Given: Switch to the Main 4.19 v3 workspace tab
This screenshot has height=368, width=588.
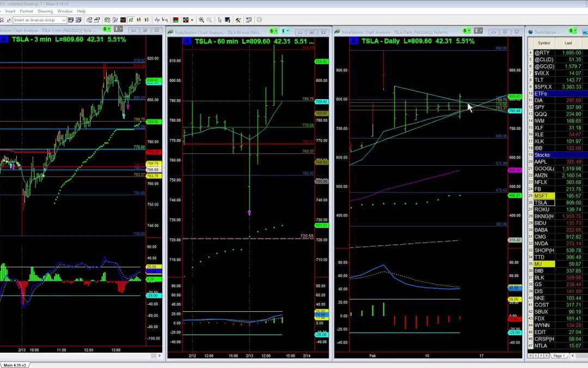Looking at the screenshot, I should coord(15,365).
